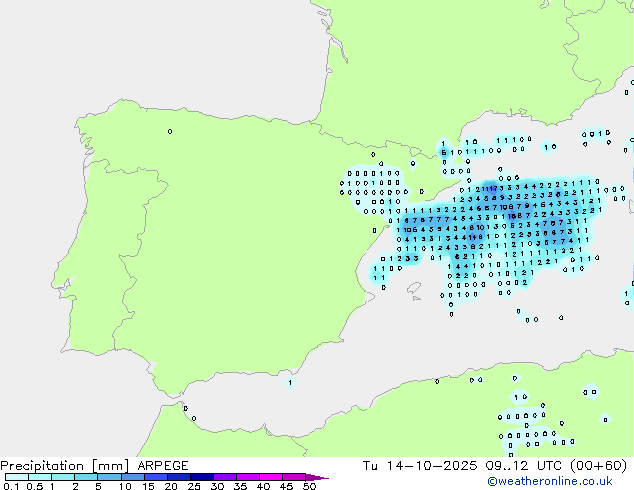
Task: Click the 1 to 2 mm legend swatch
Action: pyautogui.click(x=63, y=477)
